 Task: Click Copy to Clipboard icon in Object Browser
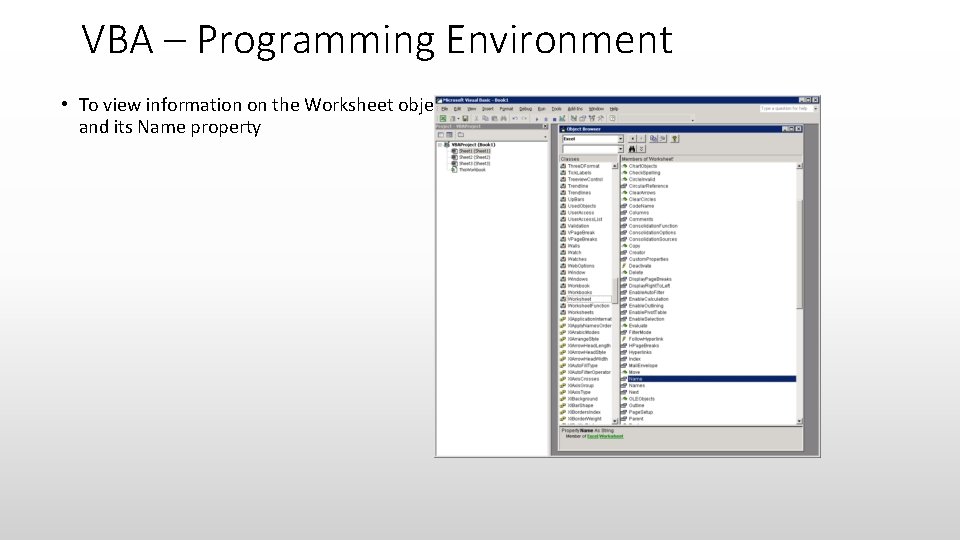click(653, 139)
